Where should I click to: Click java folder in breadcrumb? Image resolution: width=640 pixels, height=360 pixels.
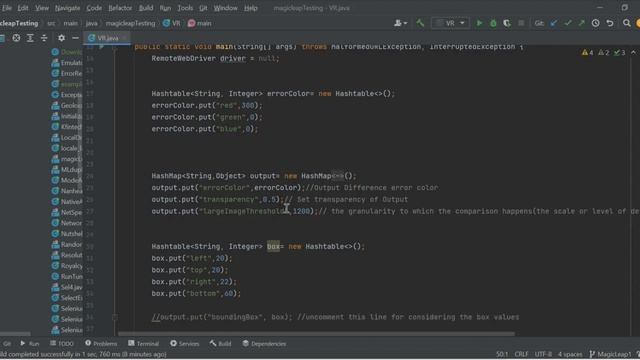91,23
